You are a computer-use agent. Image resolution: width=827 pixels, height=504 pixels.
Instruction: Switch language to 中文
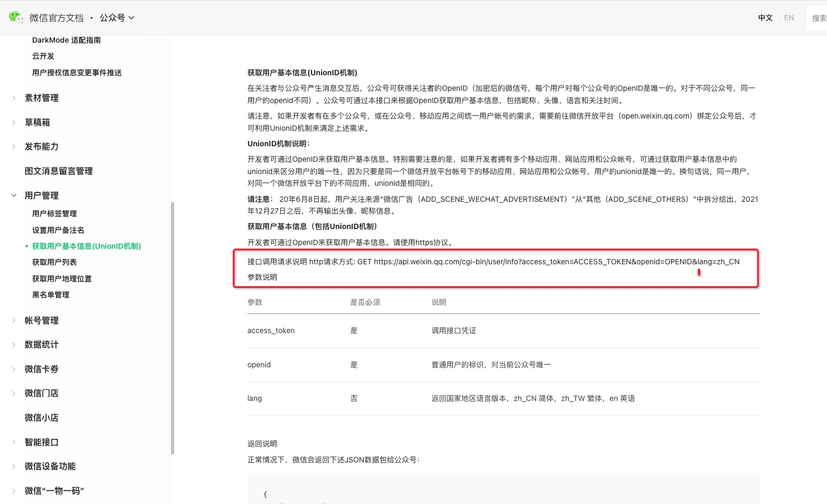click(x=765, y=18)
